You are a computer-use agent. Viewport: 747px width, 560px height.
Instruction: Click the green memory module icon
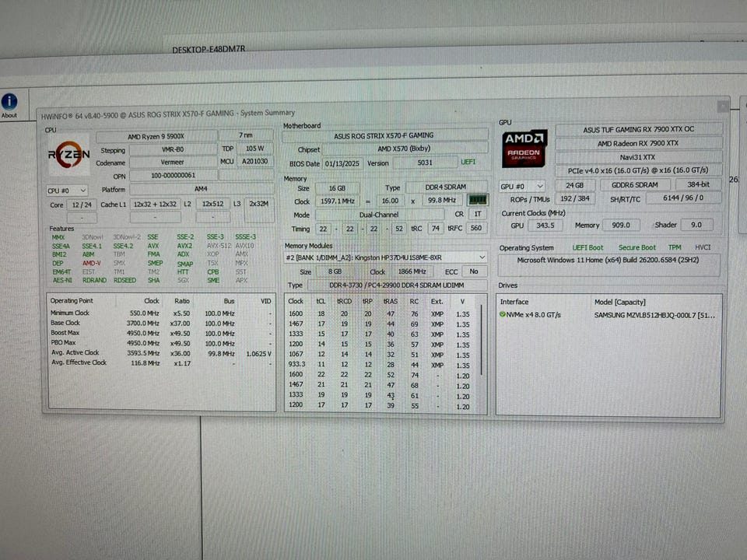click(477, 201)
